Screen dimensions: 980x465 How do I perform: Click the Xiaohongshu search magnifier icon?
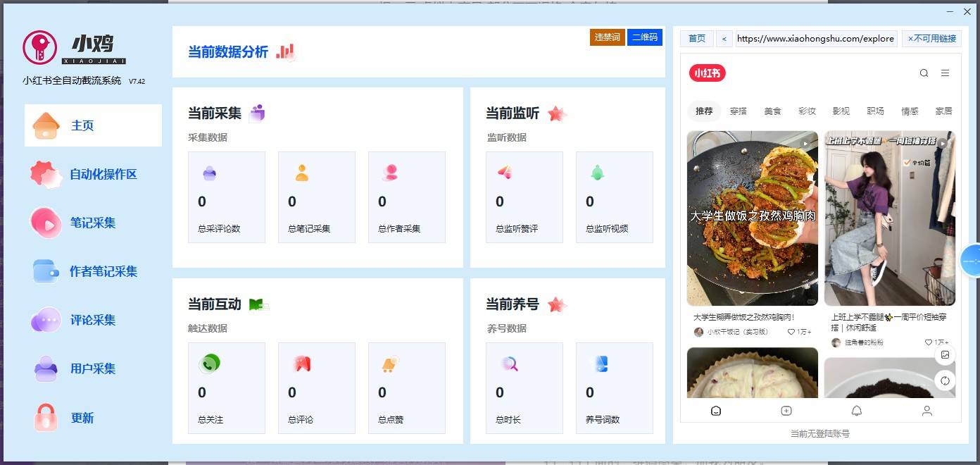[924, 73]
